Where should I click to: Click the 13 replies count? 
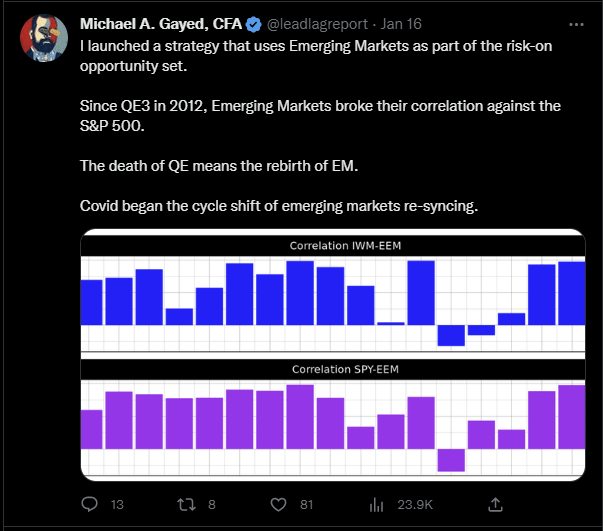pyautogui.click(x=117, y=504)
